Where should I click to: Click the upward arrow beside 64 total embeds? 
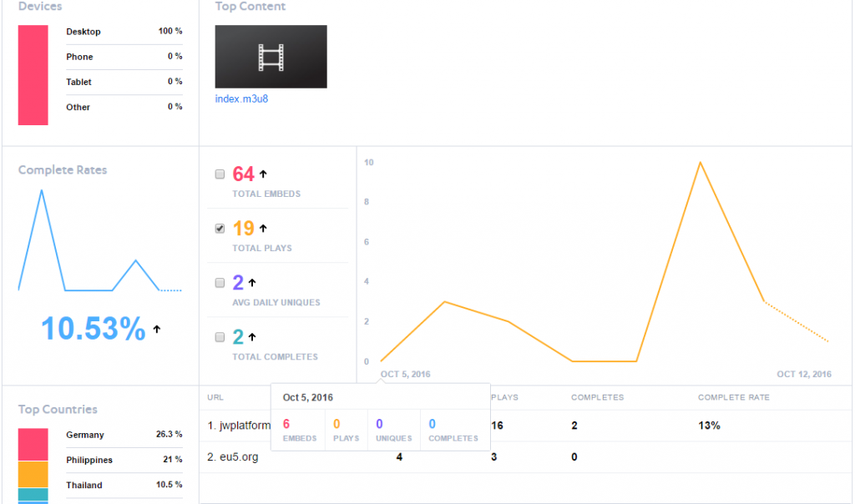tap(263, 174)
